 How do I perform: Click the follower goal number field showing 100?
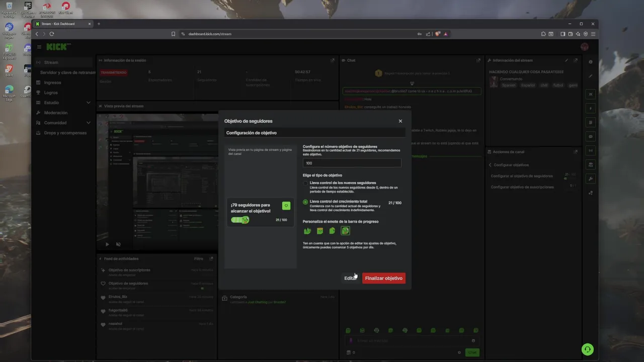pyautogui.click(x=352, y=163)
